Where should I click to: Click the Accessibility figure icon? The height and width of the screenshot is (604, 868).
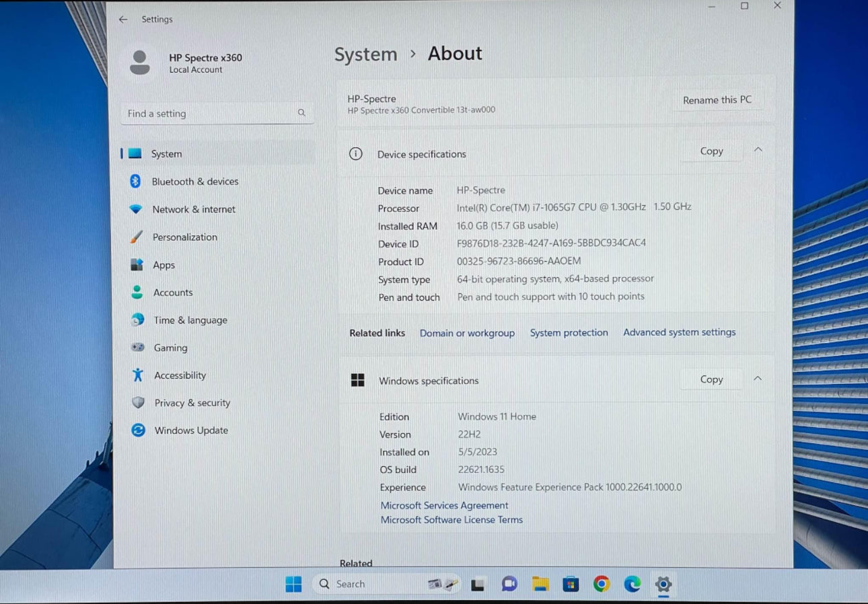pos(138,375)
